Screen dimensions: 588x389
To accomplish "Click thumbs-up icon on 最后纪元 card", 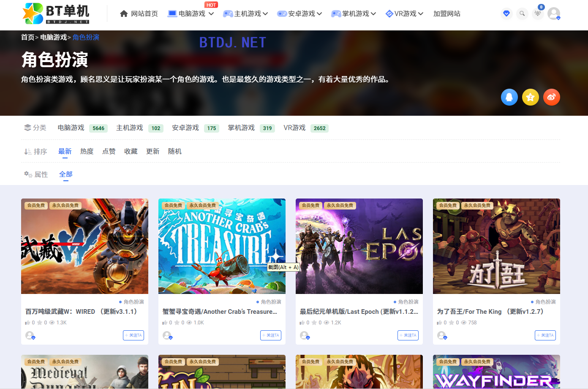I will coord(302,323).
